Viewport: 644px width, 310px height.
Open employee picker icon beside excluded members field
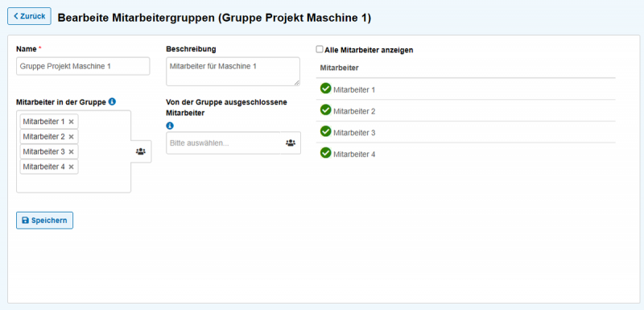pos(291,143)
